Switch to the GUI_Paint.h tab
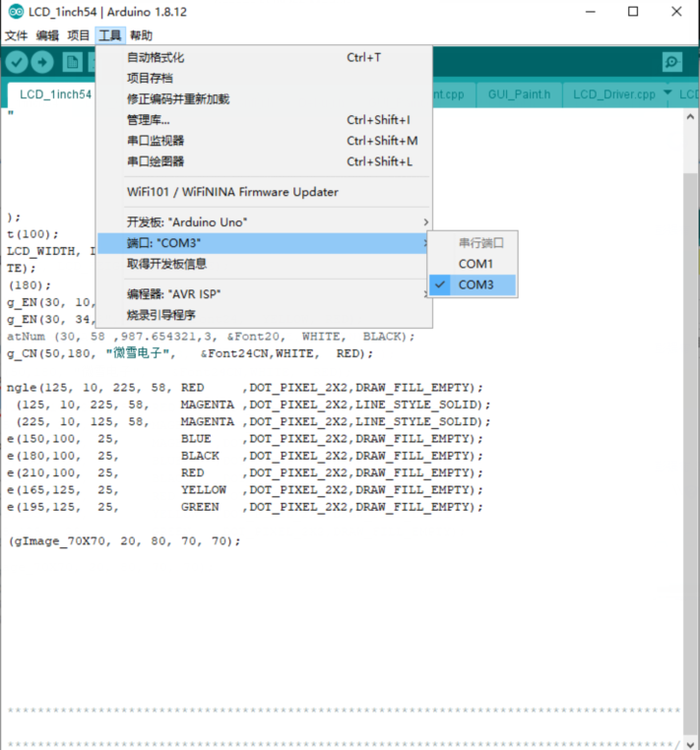 pyautogui.click(x=519, y=94)
